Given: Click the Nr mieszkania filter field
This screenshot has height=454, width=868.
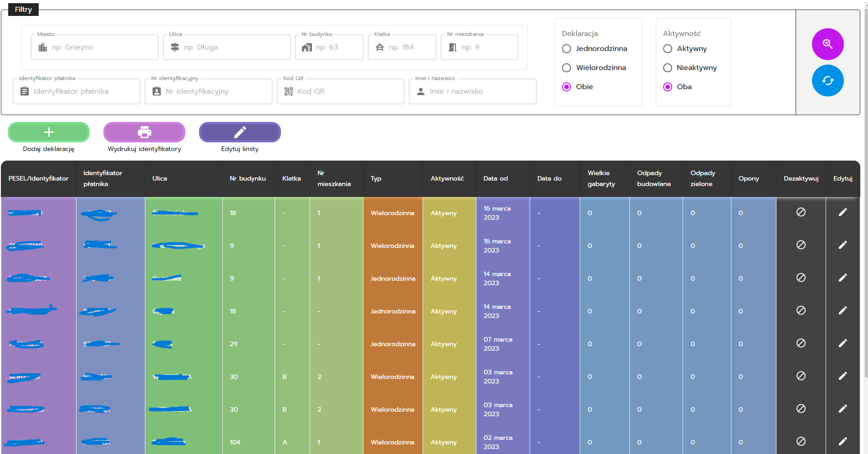Looking at the screenshot, I should coord(480,47).
